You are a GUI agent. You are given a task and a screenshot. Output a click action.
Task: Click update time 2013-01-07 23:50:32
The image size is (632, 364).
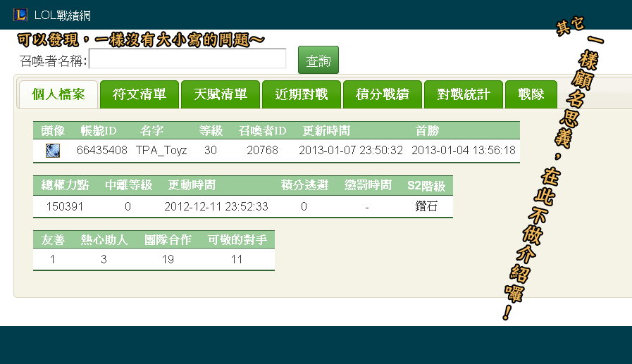(351, 150)
